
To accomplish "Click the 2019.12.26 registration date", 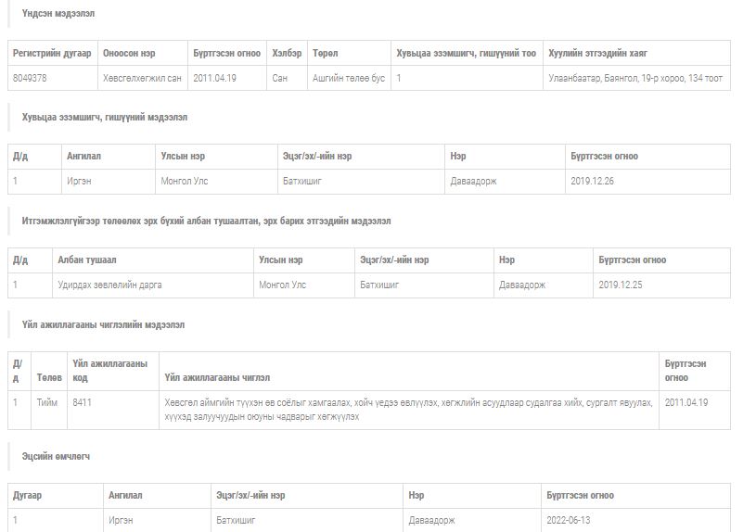I will tap(592, 182).
